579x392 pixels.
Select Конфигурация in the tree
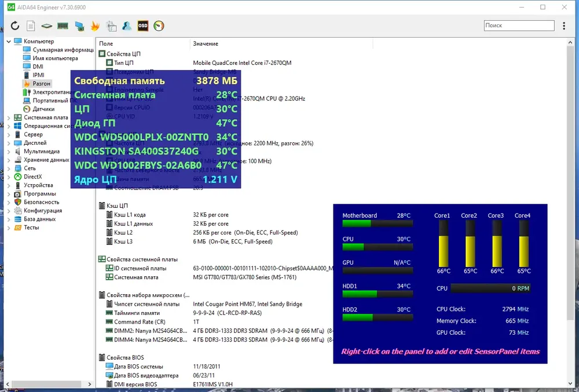43,210
